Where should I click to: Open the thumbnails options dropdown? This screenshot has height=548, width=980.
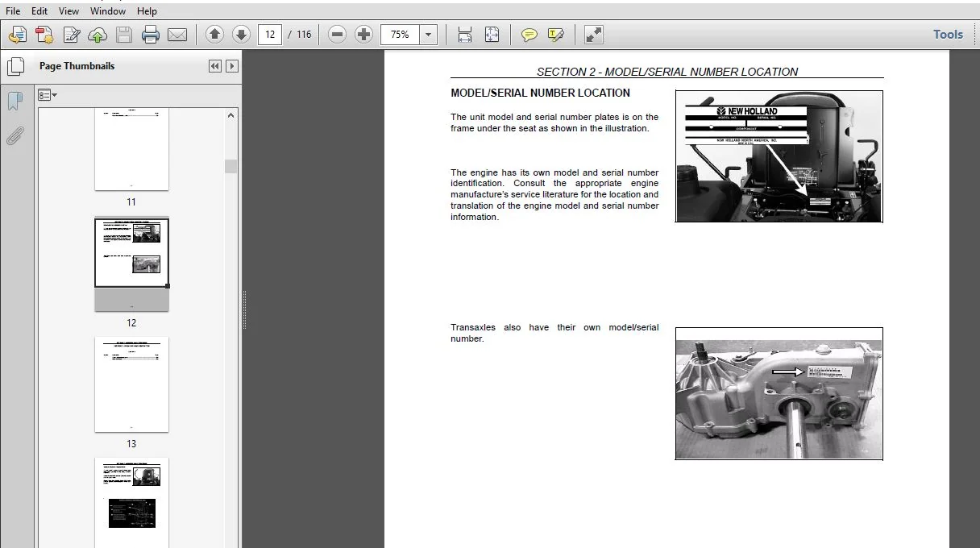48,95
